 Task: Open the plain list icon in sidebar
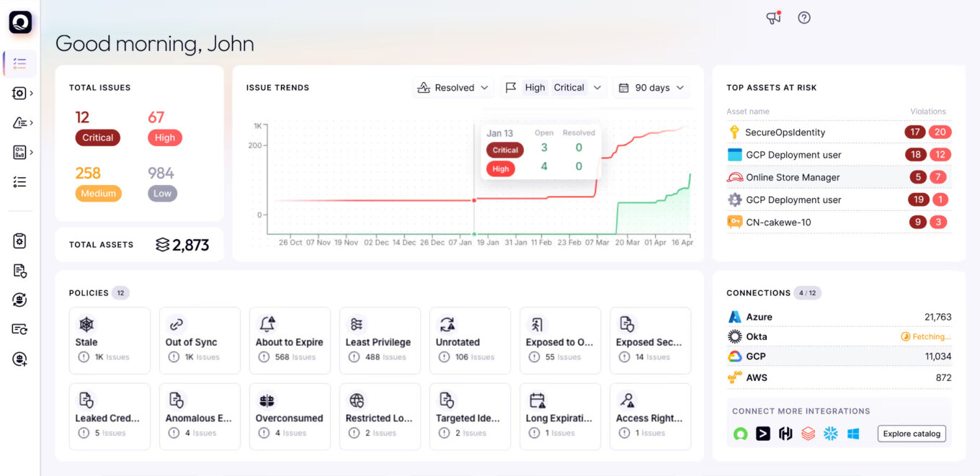pos(20,182)
